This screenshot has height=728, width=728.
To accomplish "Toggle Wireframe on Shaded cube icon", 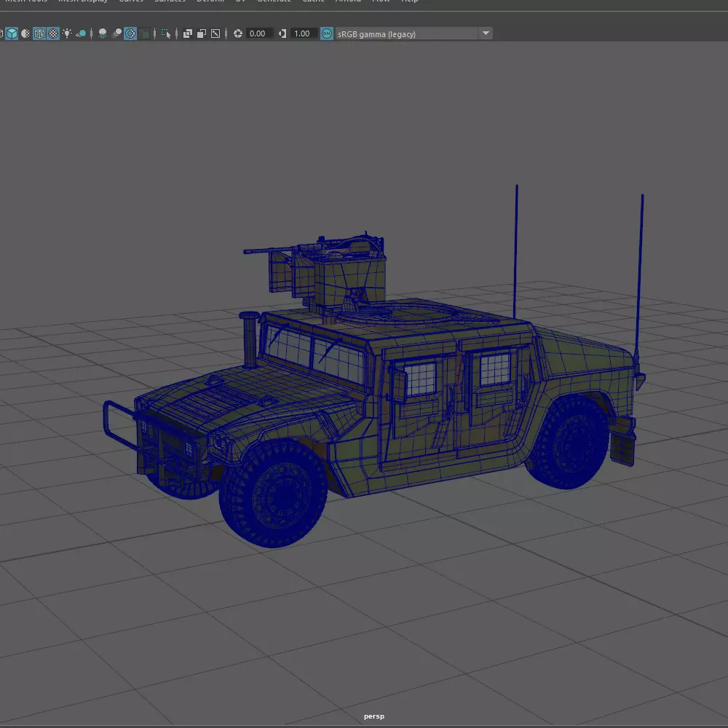I will 39,33.
